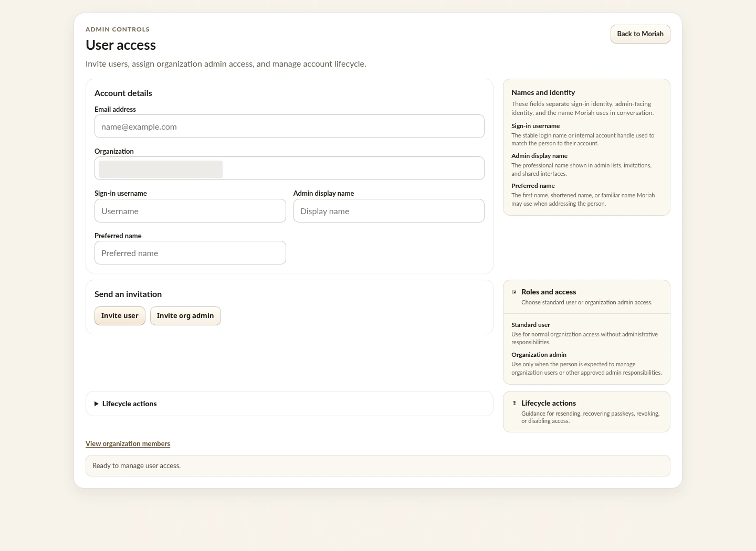Click the Sign-in username field

click(190, 211)
